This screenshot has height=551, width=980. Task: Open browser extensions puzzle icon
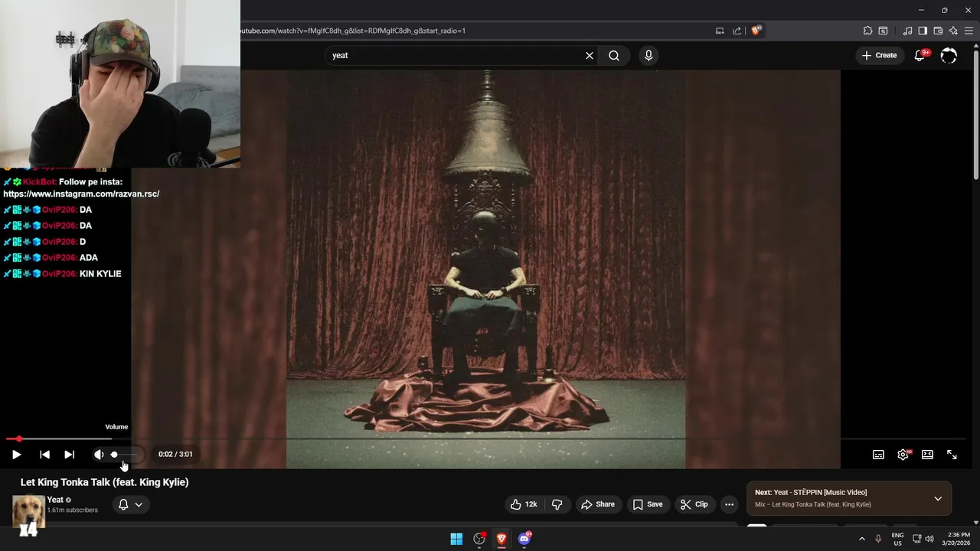coord(867,31)
